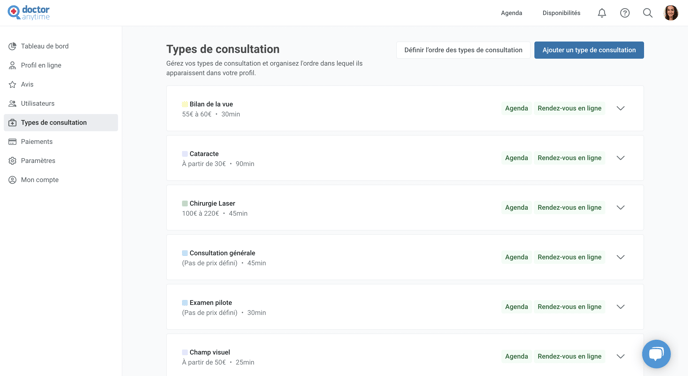Click the Tableau de bord pie icon

coord(12,46)
